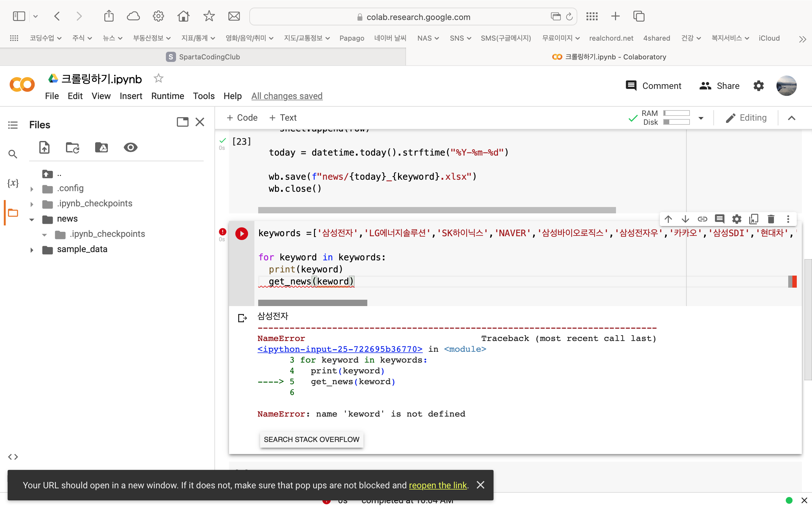Refresh the Files panel

72,148
